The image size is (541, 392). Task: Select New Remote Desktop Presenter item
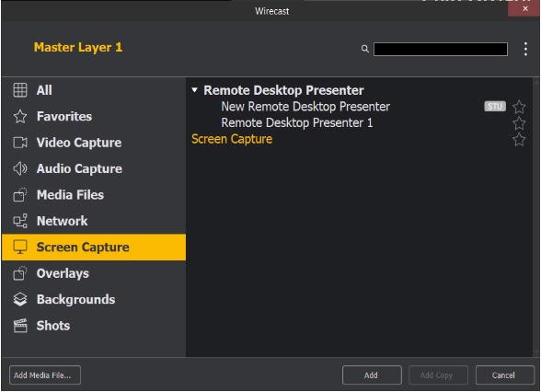click(305, 107)
